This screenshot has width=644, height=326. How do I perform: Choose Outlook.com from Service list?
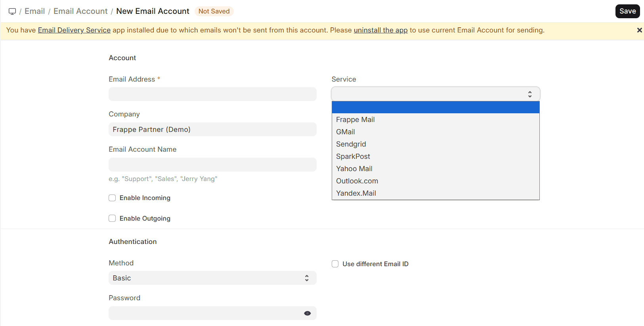(436, 181)
